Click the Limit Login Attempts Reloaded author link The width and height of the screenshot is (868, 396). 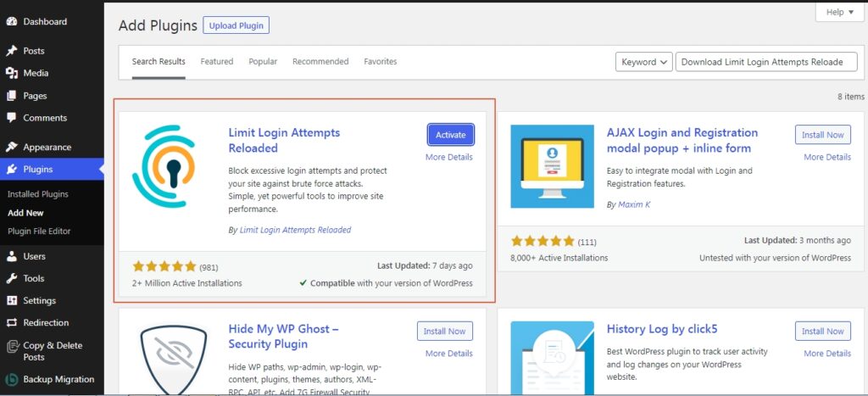[295, 230]
